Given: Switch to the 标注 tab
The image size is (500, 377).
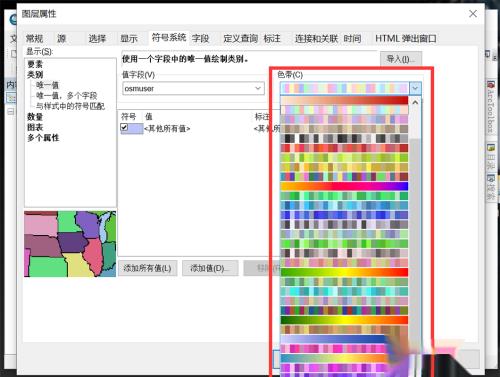Looking at the screenshot, I should pyautogui.click(x=272, y=39).
